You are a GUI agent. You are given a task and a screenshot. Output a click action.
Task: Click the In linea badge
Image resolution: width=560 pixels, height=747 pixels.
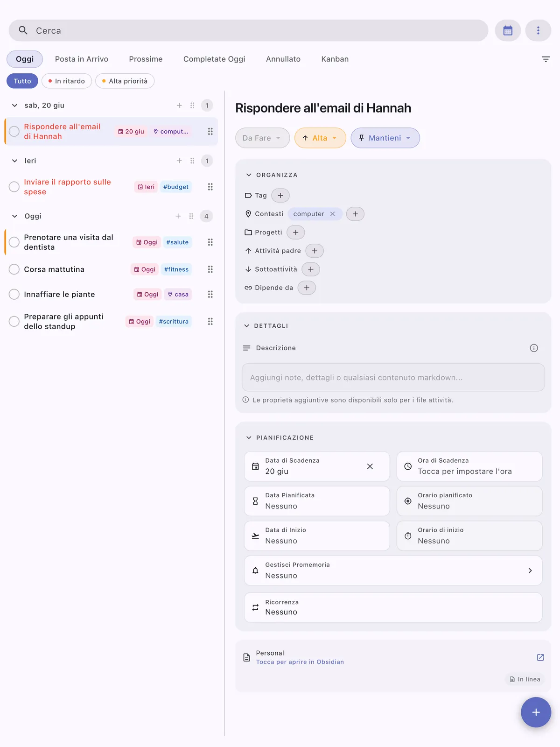click(x=525, y=679)
